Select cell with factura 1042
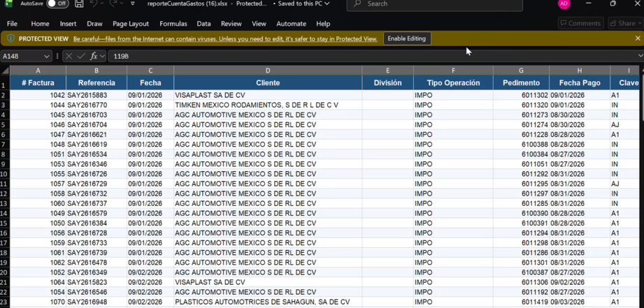Viewport: 644px width, 308px height. (38, 95)
